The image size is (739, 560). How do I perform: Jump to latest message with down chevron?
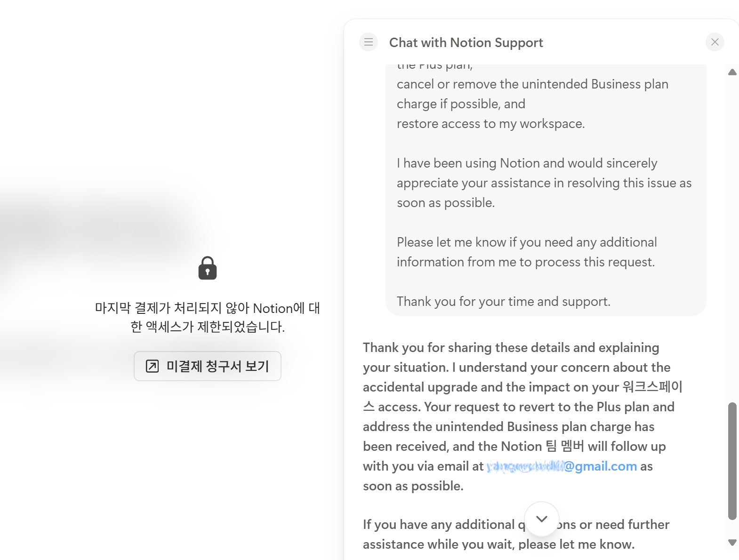click(x=542, y=519)
